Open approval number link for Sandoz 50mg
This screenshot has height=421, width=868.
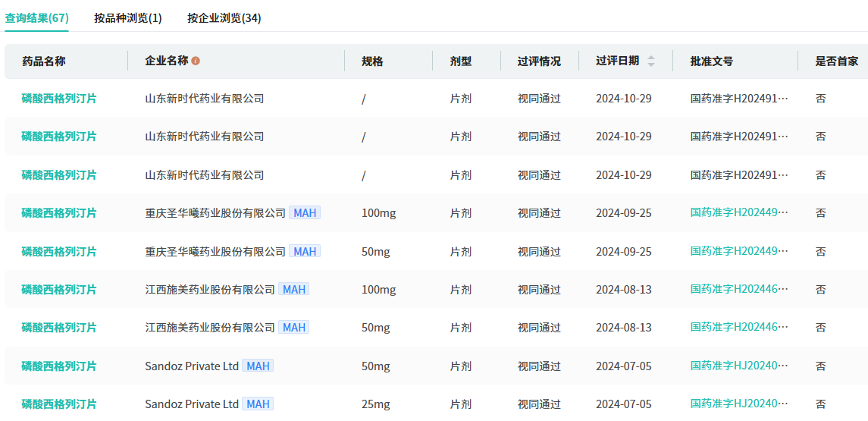tap(739, 366)
